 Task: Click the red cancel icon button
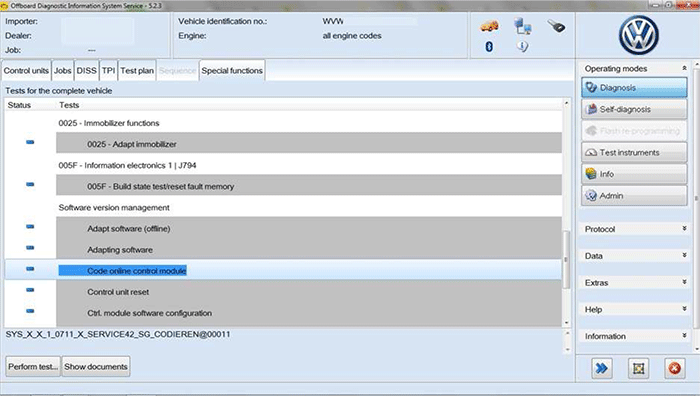675,368
